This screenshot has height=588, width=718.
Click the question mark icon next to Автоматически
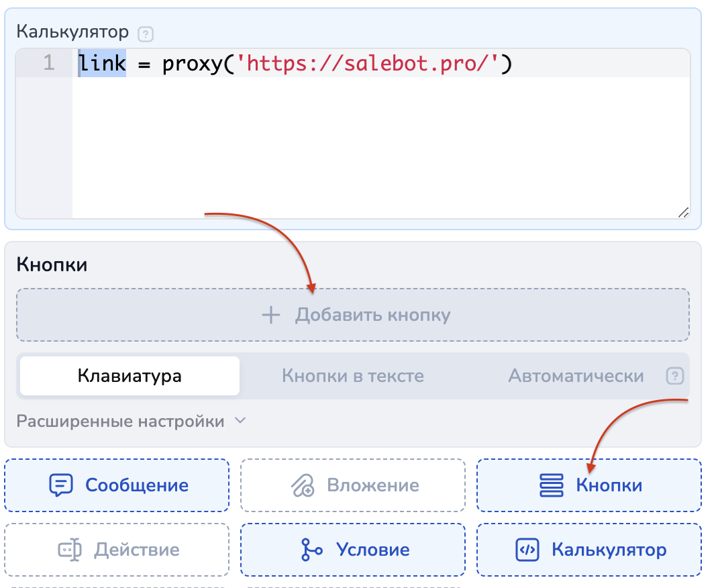pyautogui.click(x=674, y=376)
